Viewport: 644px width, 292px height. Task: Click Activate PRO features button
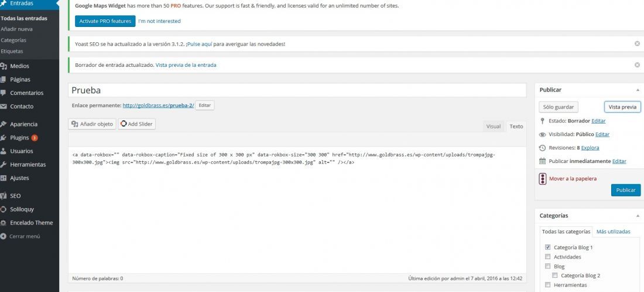click(x=105, y=21)
